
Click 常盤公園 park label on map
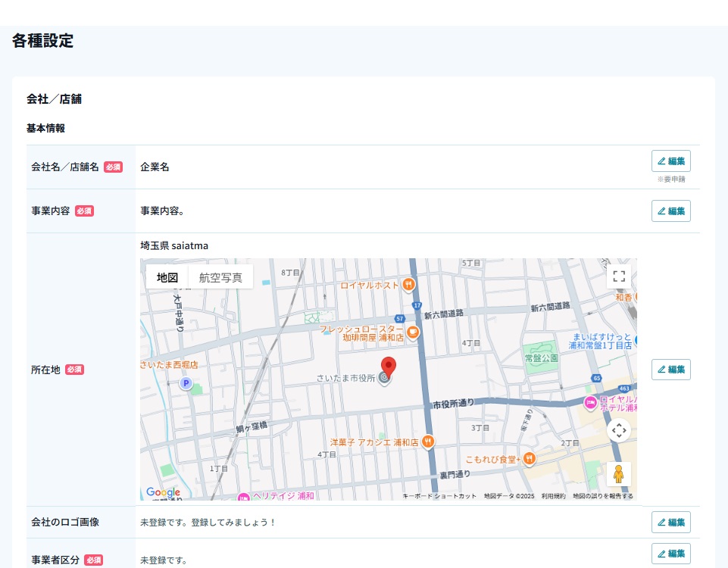[542, 358]
